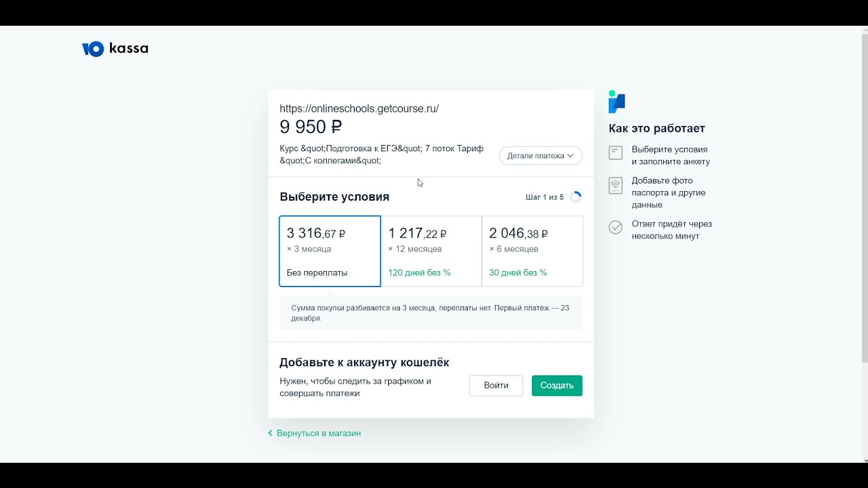Viewport: 868px width, 488px height.
Task: Click the green "Создать" button
Action: tap(557, 386)
